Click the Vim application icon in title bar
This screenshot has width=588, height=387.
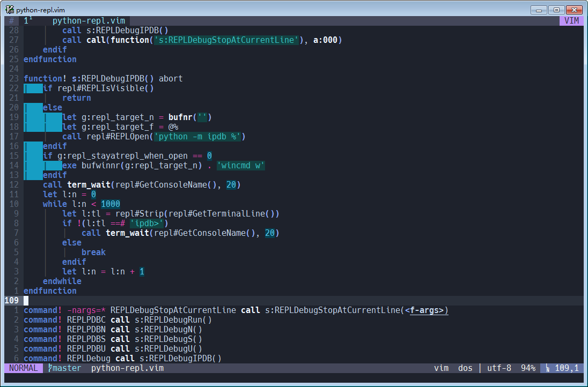tap(10, 10)
